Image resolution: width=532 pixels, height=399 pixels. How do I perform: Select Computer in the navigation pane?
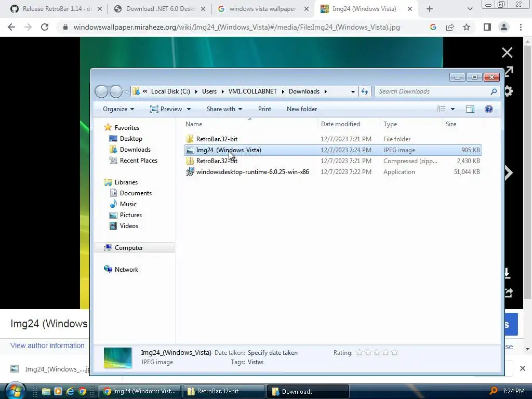tap(135, 248)
